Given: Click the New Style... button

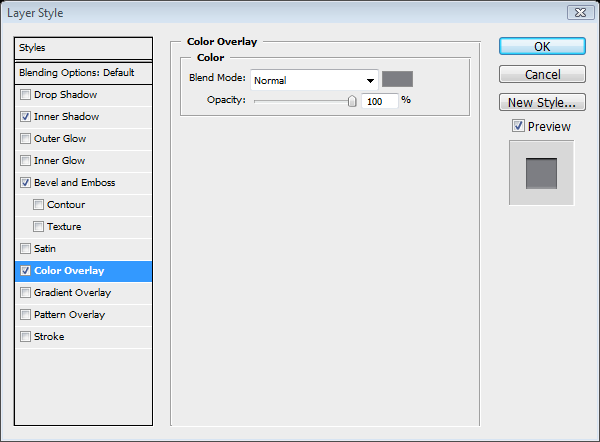Looking at the screenshot, I should 541,102.
